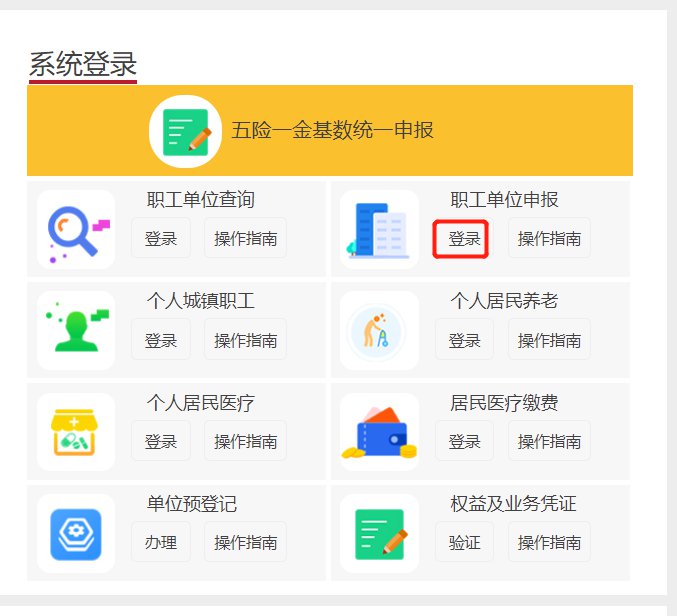Open 操作指南 for 个人居民医疗
The width and height of the screenshot is (677, 616).
pos(245,441)
